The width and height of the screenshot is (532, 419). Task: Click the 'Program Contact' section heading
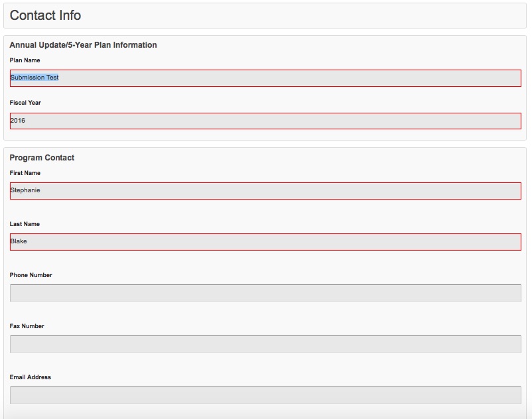42,158
